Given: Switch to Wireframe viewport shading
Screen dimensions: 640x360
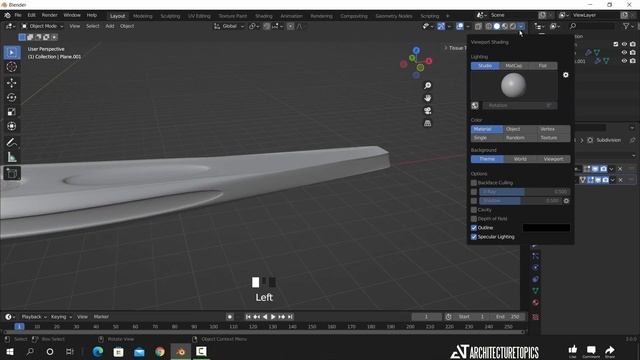Looking at the screenshot, I should coord(489,26).
